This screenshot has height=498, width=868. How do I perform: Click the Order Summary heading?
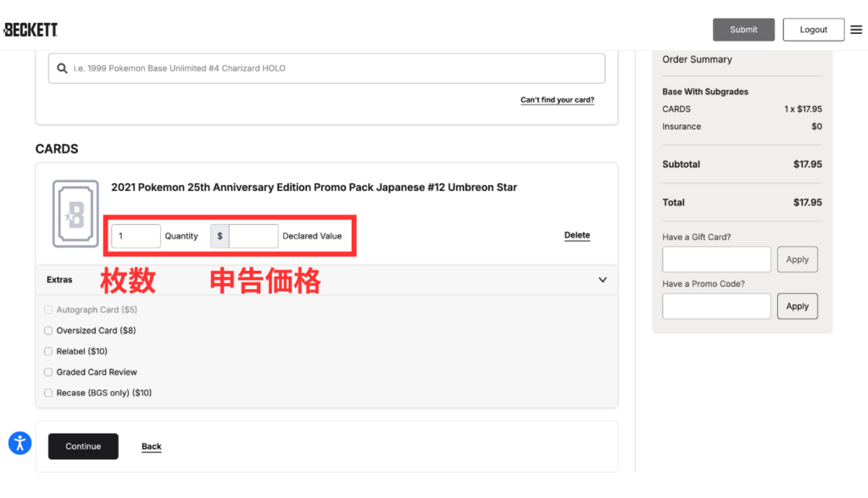697,59
